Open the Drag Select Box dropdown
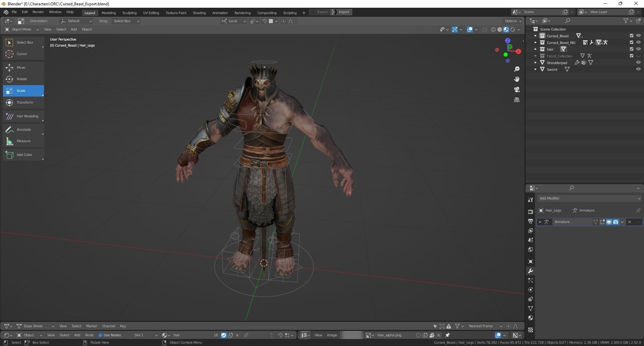 point(126,21)
